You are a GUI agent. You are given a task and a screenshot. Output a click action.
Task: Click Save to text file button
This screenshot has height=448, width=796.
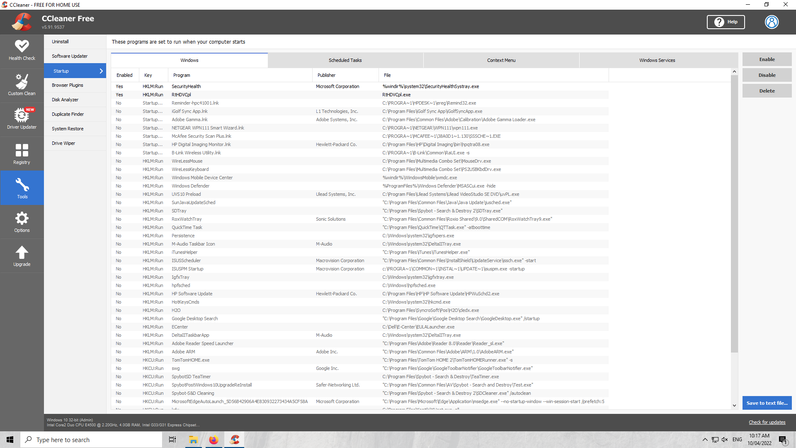point(766,403)
